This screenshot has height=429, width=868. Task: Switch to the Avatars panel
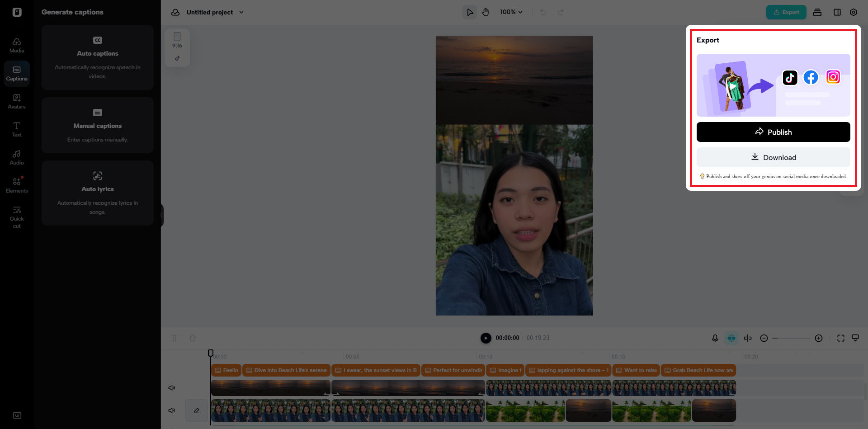click(16, 101)
